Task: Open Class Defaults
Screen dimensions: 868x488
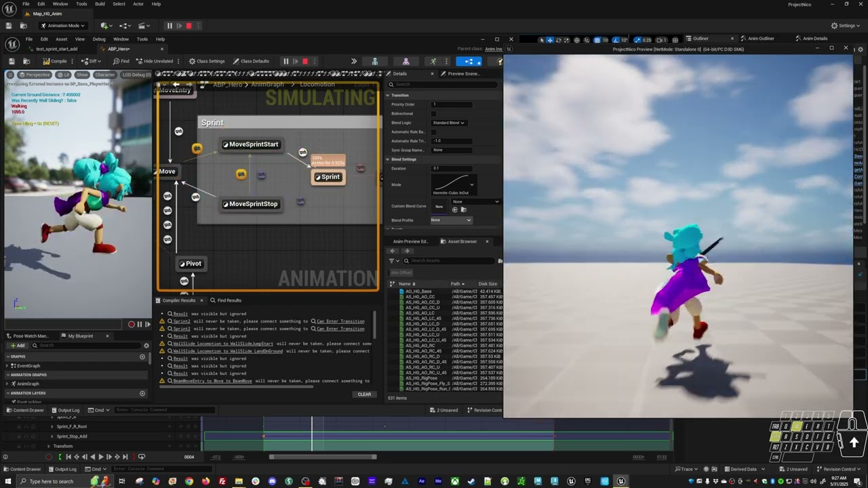Action: click(x=252, y=61)
